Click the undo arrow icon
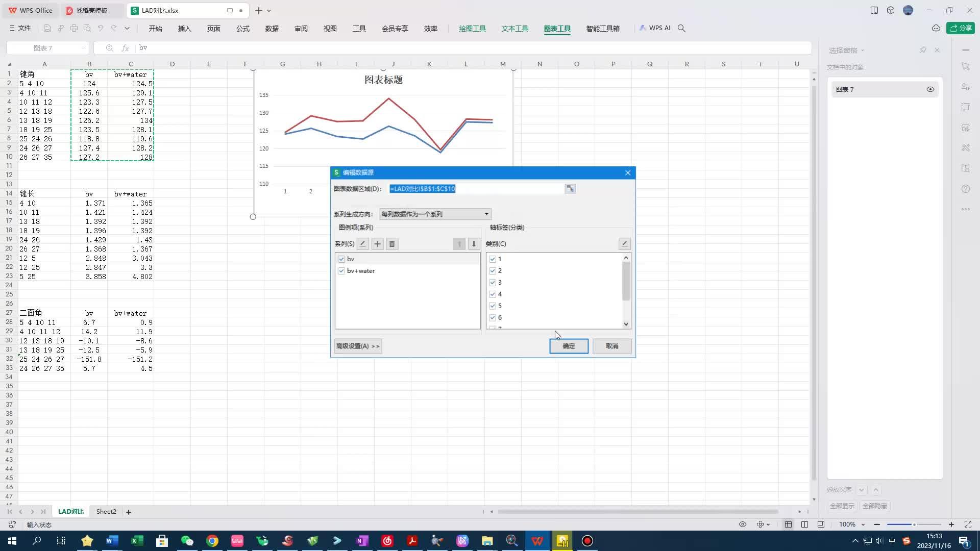 click(x=101, y=29)
